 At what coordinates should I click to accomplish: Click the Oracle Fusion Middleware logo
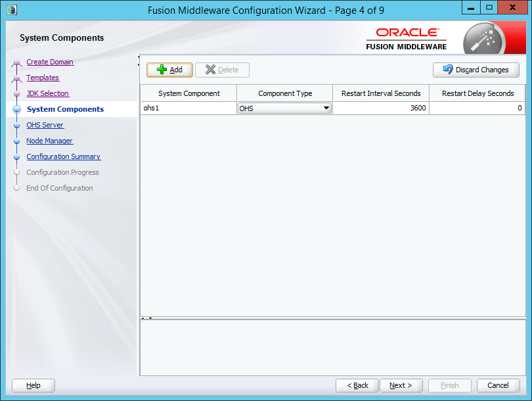coord(407,39)
